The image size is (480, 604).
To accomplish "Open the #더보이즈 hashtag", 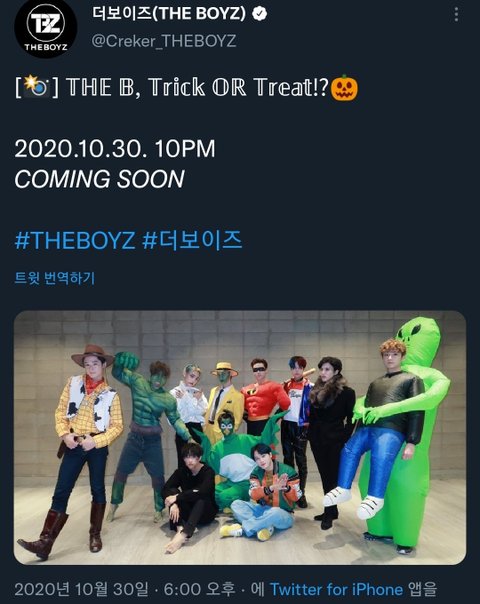I will pos(192,240).
